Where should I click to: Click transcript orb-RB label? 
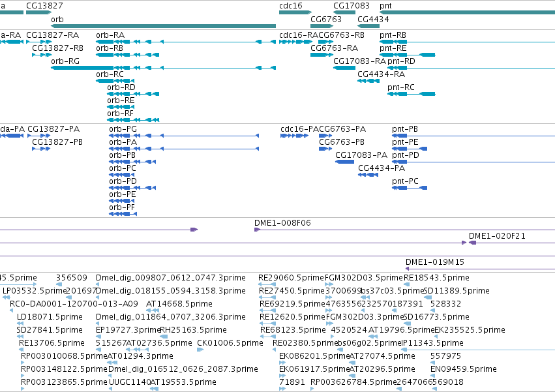[x=110, y=48]
